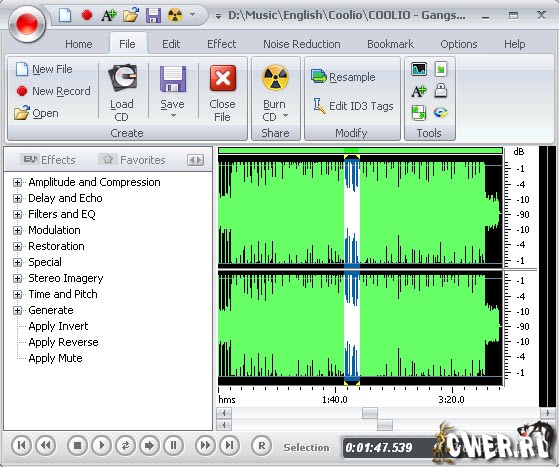Click the new blank file icon in quick access bar

tap(65, 15)
